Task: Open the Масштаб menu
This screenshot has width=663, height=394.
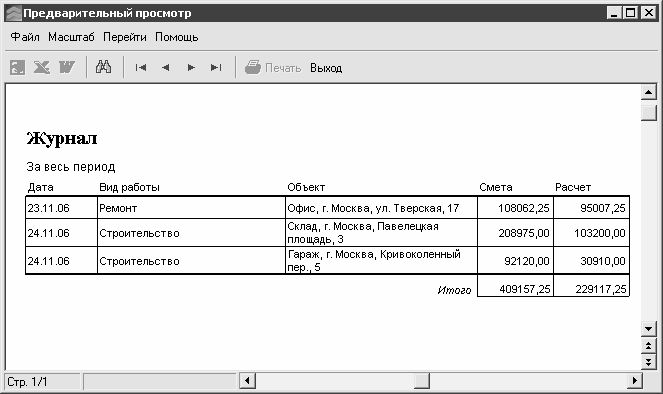Action: (x=71, y=37)
